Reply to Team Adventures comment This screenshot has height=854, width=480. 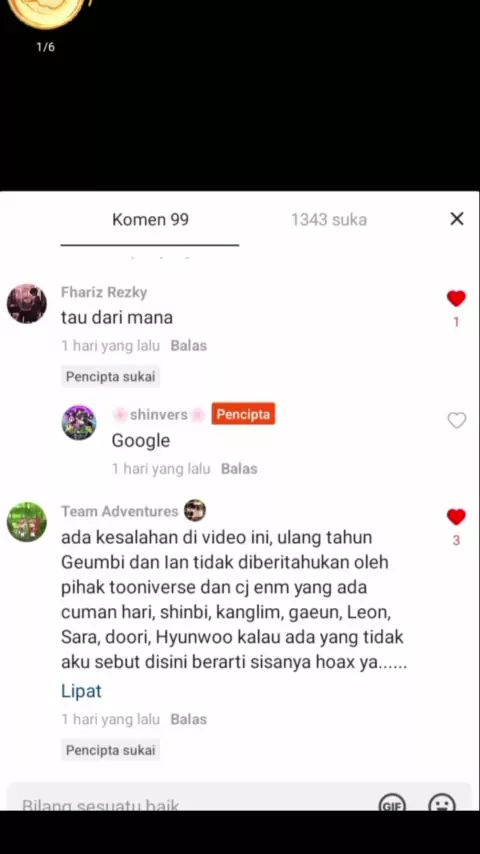[189, 719]
